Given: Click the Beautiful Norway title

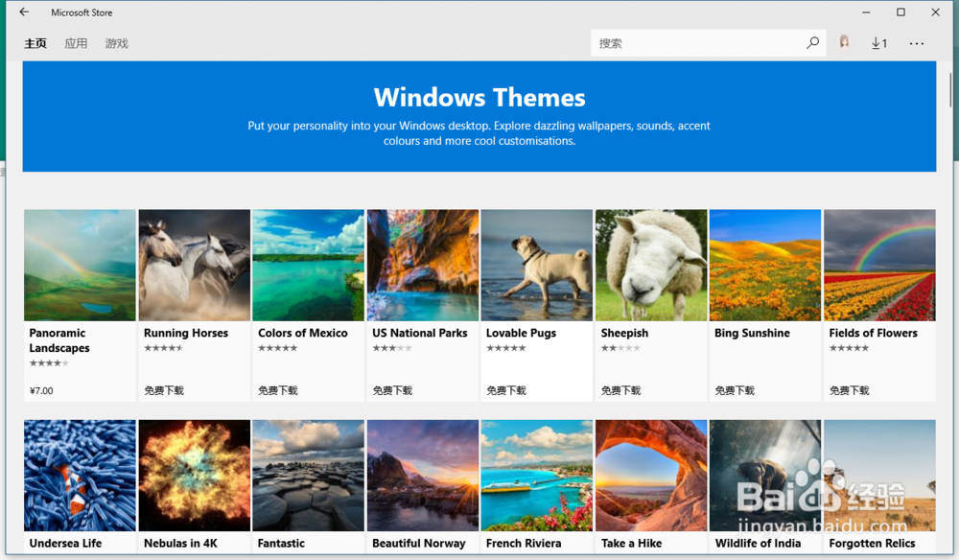Looking at the screenshot, I should [x=419, y=543].
